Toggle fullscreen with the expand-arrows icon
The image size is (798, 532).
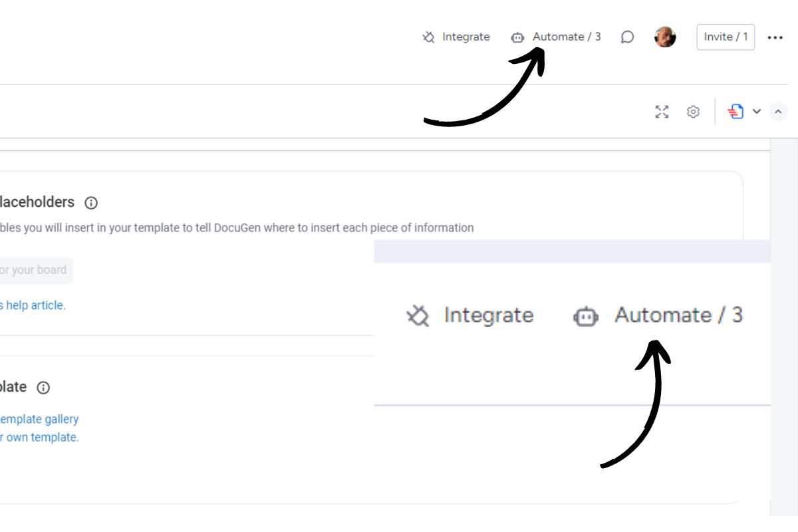[662, 112]
